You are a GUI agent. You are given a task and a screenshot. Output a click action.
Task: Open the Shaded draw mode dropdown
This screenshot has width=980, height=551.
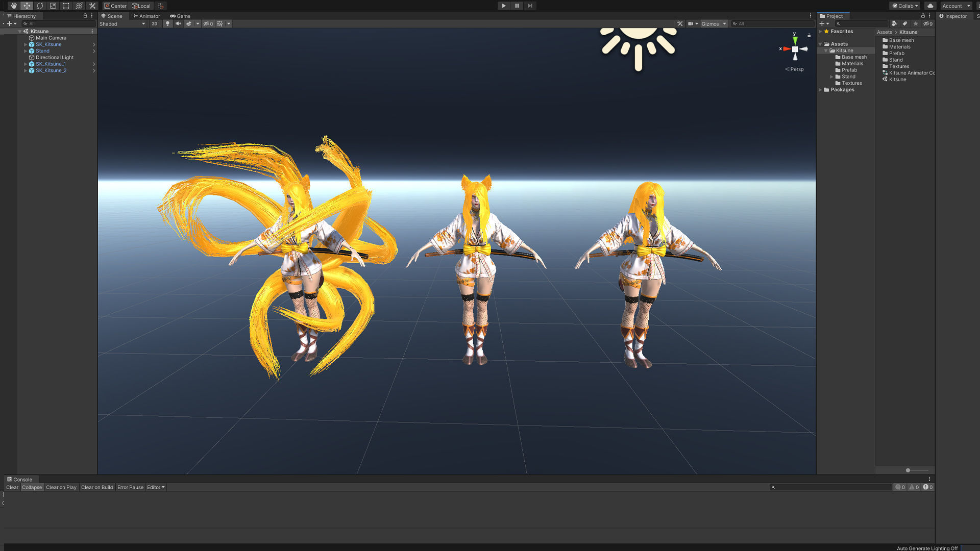tap(122, 23)
